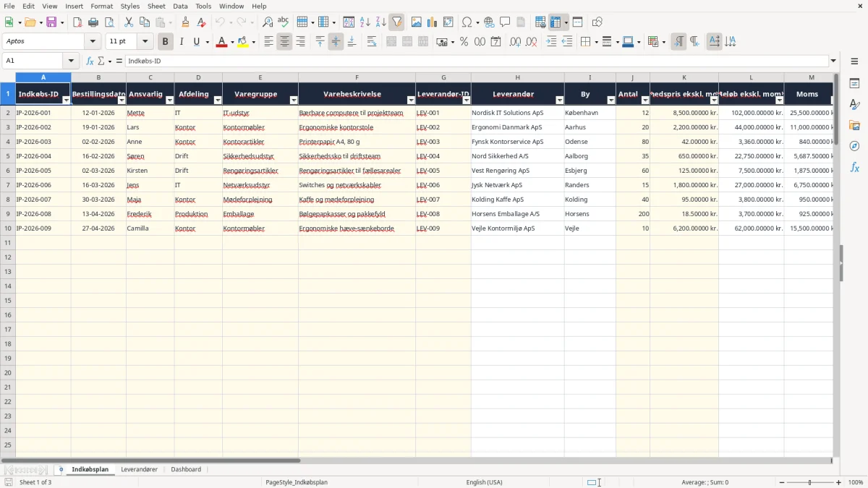This screenshot has height=488, width=868.
Task: Click English (USA) language in status bar
Action: tap(484, 482)
